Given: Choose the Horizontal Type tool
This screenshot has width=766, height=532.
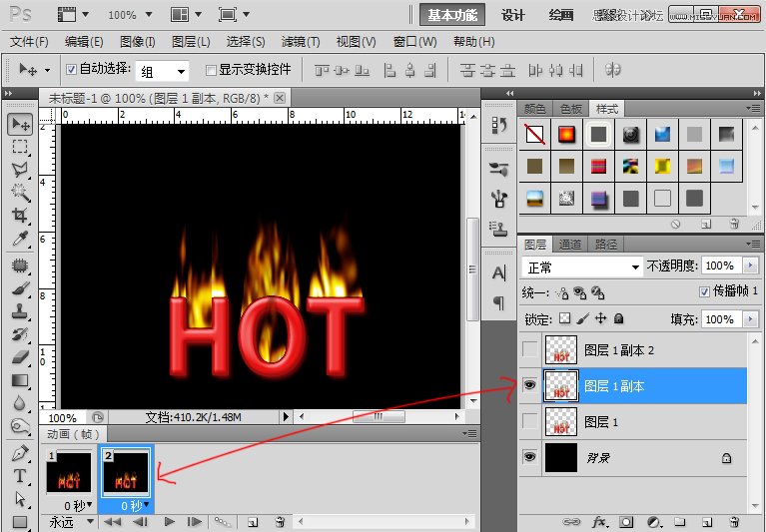Looking at the screenshot, I should pos(20,477).
